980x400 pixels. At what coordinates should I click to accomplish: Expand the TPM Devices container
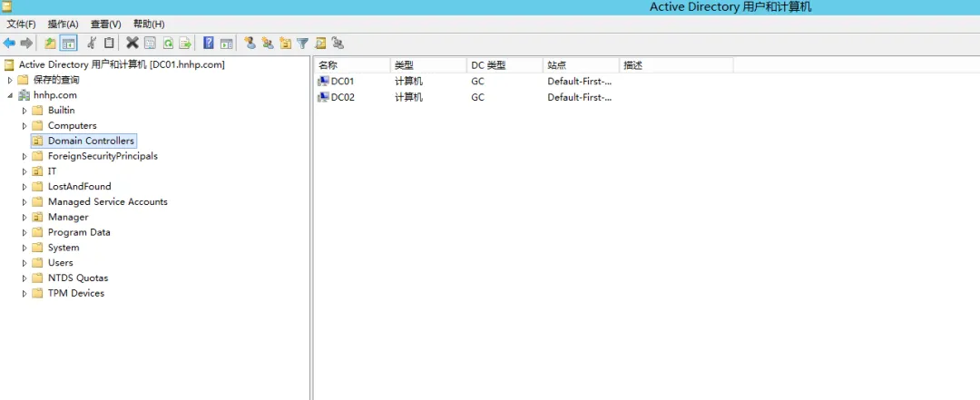[24, 293]
